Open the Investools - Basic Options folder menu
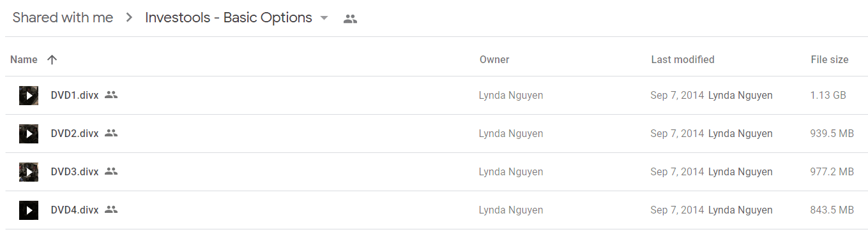868x232 pixels. [x=237, y=18]
